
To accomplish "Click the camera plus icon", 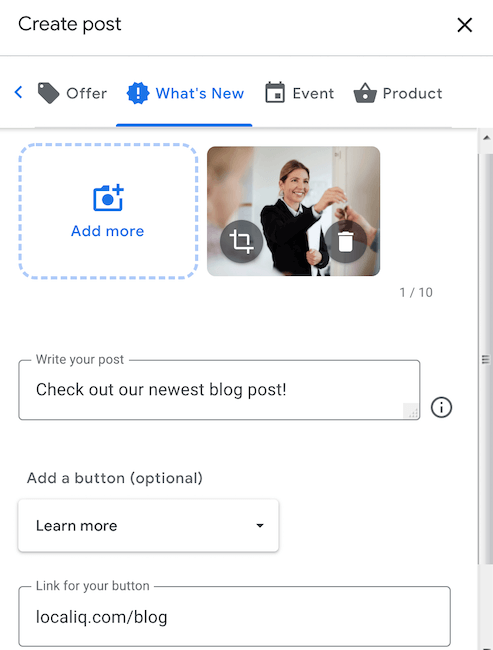I will [x=108, y=198].
